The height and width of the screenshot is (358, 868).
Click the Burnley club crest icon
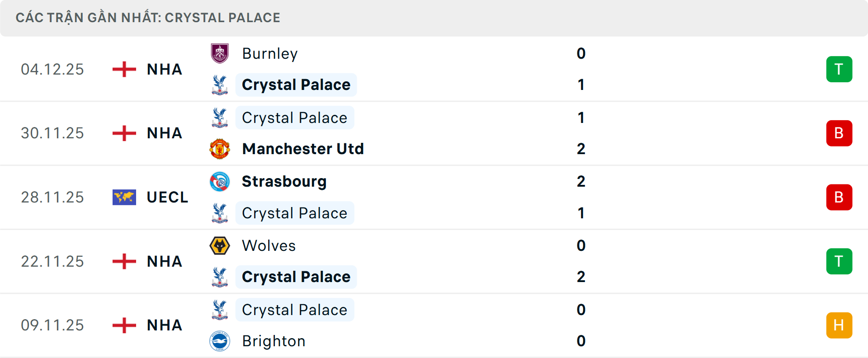pos(220,53)
